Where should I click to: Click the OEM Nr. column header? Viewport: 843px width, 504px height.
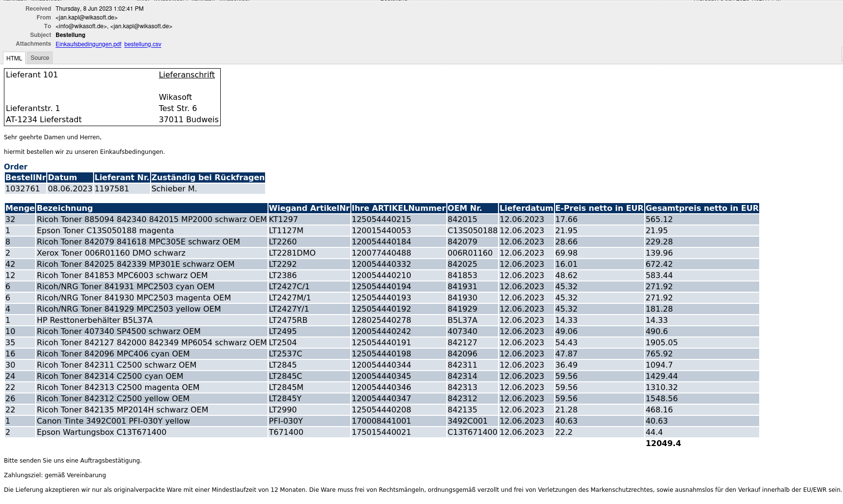[x=464, y=208]
